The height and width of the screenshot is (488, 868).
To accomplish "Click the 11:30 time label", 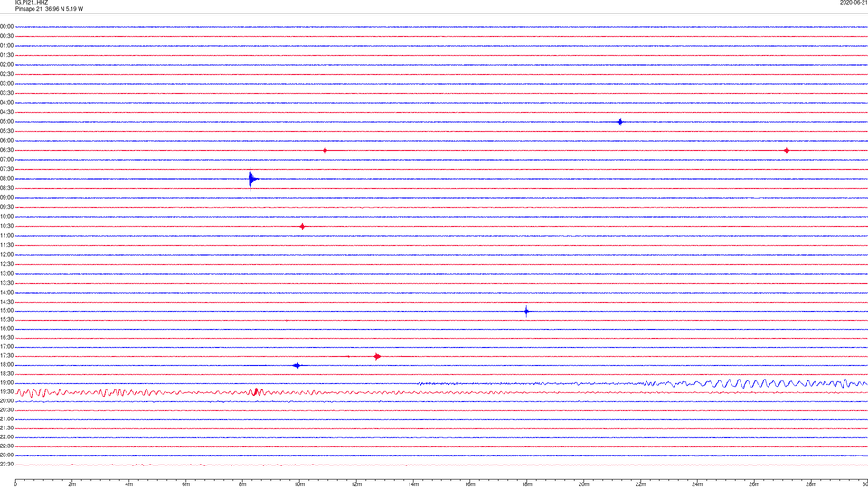I will 6,245.
